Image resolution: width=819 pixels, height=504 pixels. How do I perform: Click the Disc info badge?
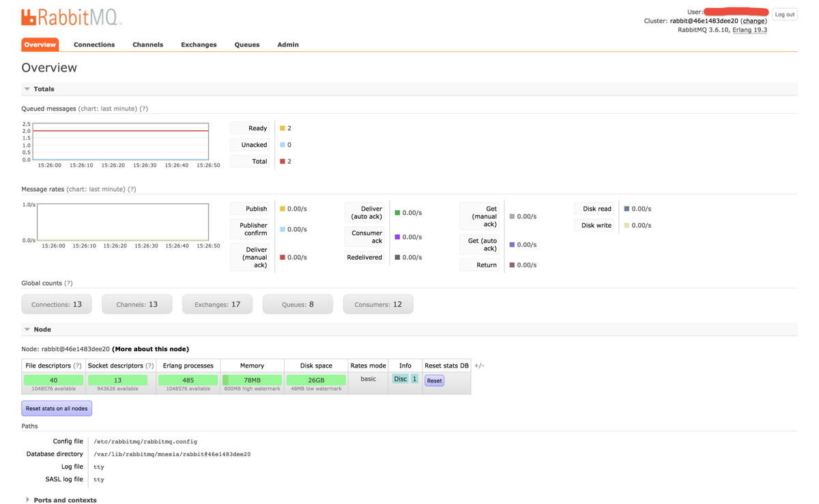tap(401, 379)
